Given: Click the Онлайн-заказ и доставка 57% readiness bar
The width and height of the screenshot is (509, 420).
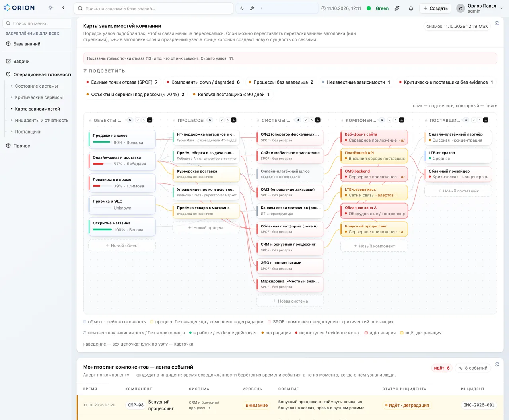Looking at the screenshot, I should click(102, 164).
